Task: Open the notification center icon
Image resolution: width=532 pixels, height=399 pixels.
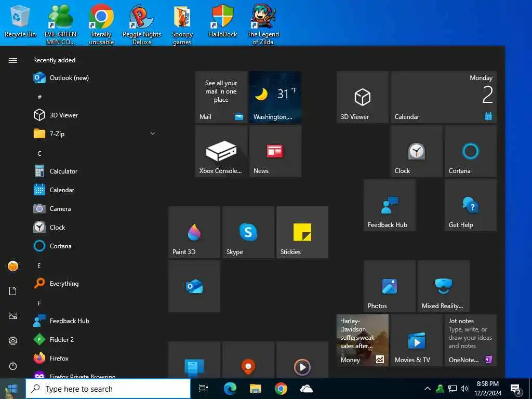Action: [x=516, y=389]
